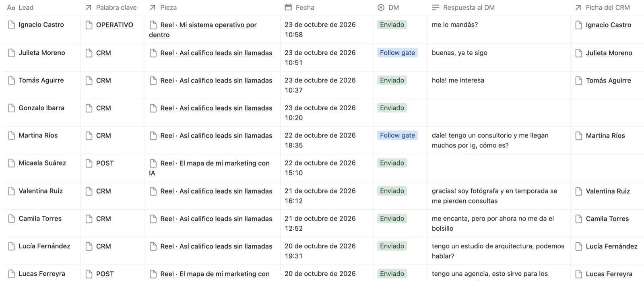Open Tomás Aguirre lead page
The height and width of the screenshot is (281, 644).
tap(41, 80)
